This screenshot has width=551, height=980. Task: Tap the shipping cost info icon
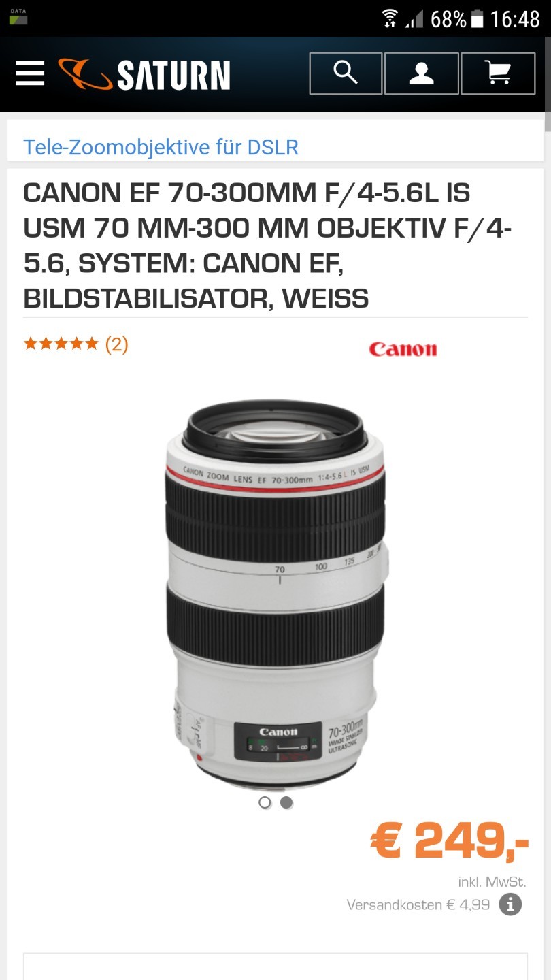(510, 904)
